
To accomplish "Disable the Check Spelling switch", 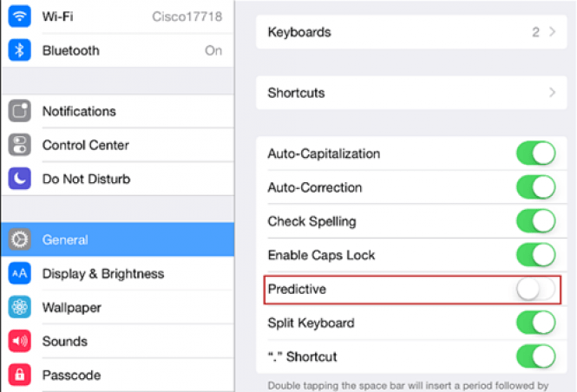I will 536,221.
